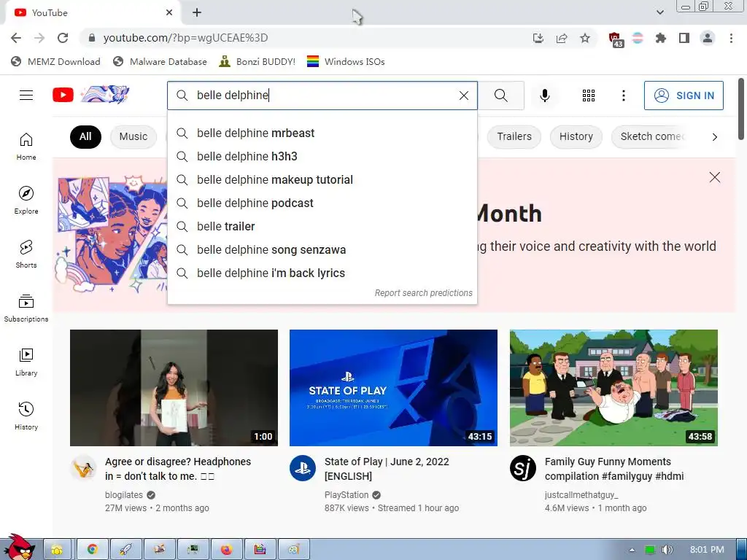The width and height of the screenshot is (747, 560).
Task: Choose suggestion belle delphine song senzawa
Action: [x=322, y=249]
